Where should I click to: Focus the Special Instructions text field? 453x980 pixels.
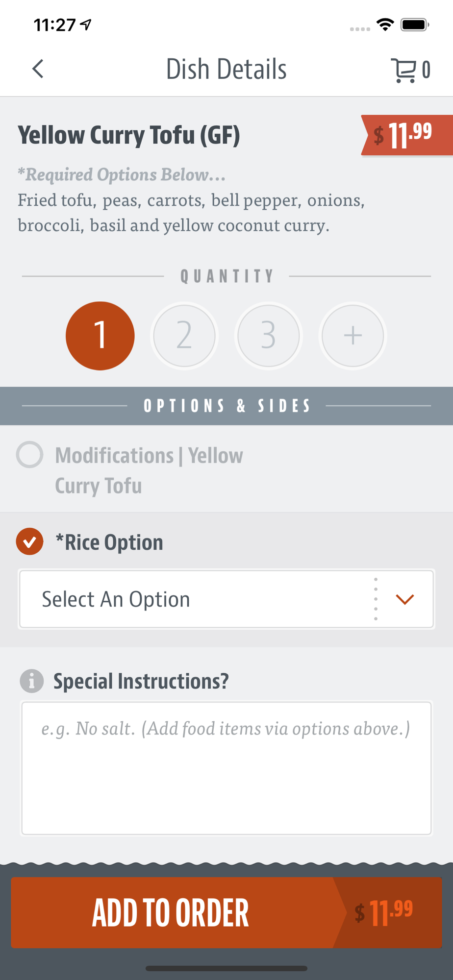coord(226,768)
